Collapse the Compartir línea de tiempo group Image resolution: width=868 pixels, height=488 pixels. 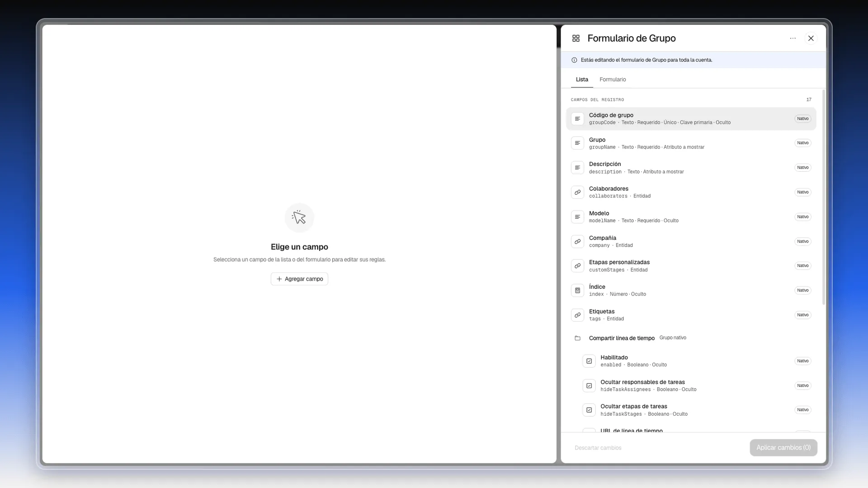click(x=622, y=338)
